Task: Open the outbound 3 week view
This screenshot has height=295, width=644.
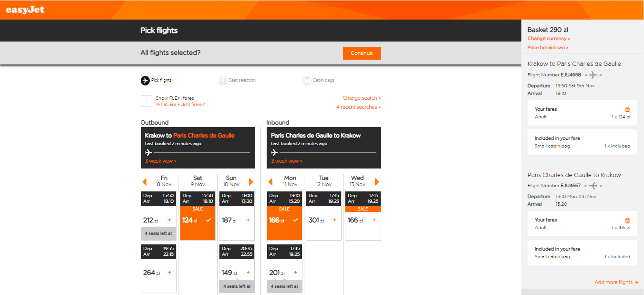Action: point(161,161)
